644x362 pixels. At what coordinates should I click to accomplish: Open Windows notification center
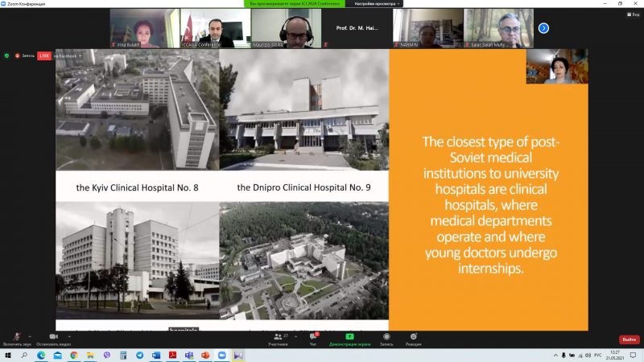point(634,356)
